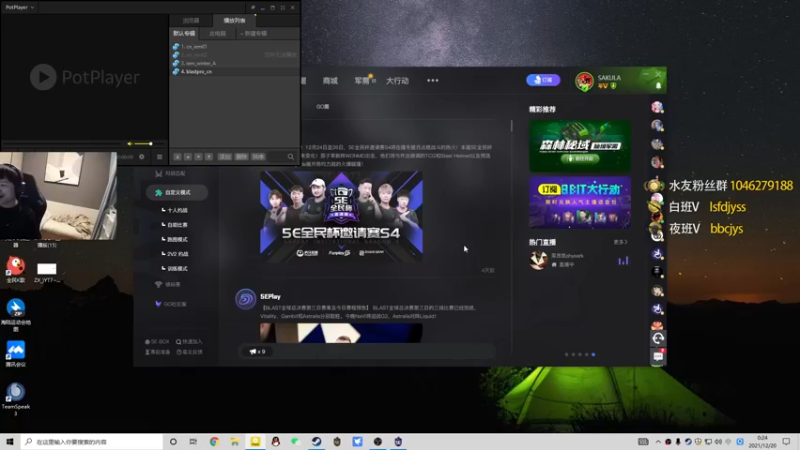Open the PotPlayer main menu dropdown
Viewport: 800px width, 450px height.
coord(19,7)
